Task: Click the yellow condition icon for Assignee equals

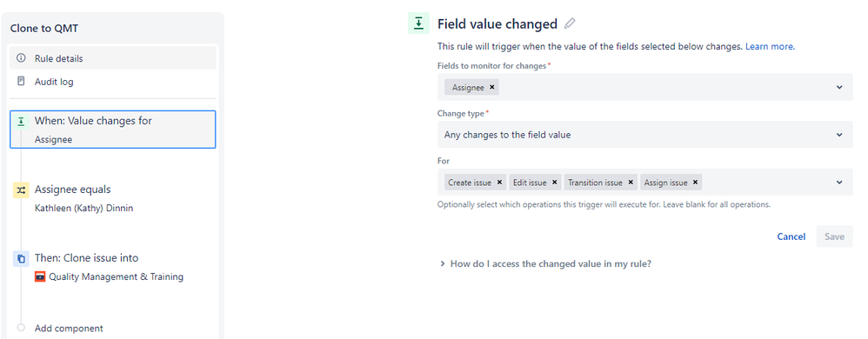Action: pyautogui.click(x=21, y=189)
